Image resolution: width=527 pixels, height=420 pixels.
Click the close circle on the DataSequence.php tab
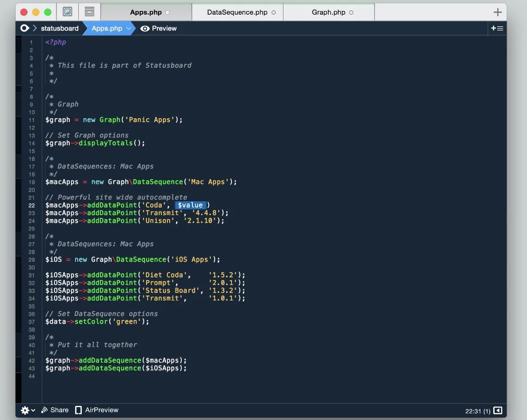[274, 12]
